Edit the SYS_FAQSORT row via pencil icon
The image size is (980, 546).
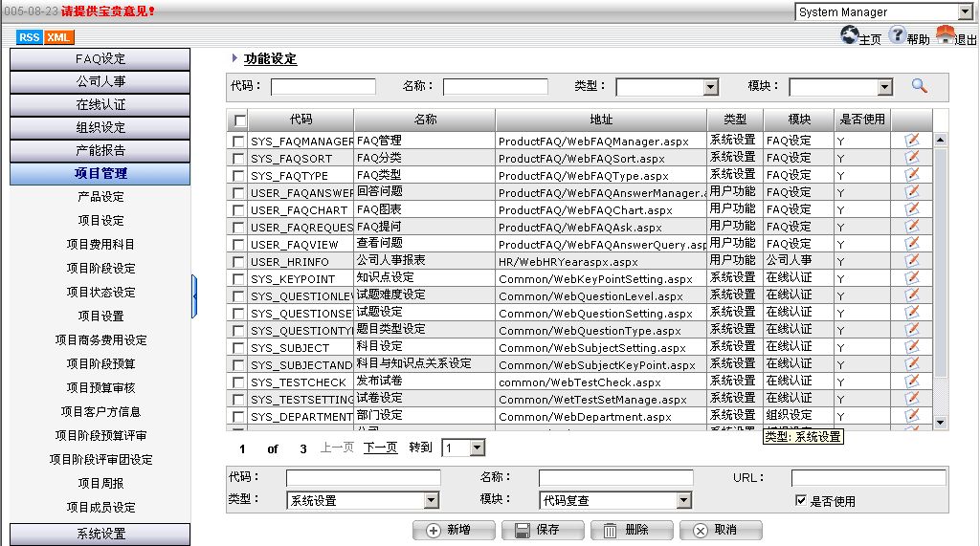point(912,158)
